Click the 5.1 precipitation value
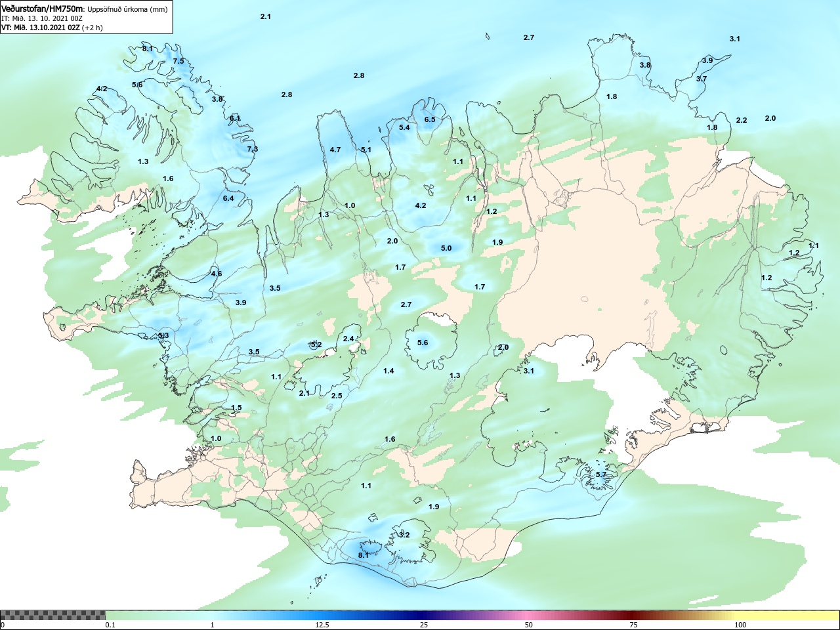 [366, 150]
